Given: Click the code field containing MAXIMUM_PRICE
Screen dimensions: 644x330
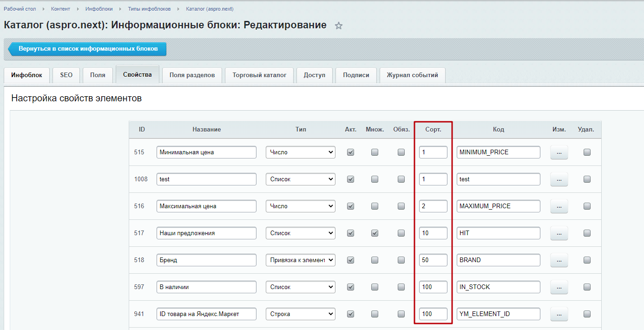Looking at the screenshot, I should pyautogui.click(x=498, y=206).
